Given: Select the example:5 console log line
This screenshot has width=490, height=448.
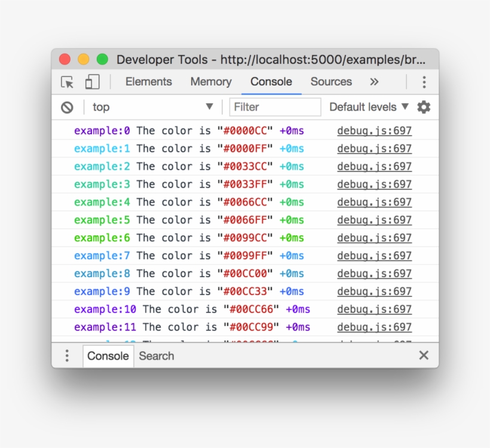Looking at the screenshot, I should click(203, 220).
